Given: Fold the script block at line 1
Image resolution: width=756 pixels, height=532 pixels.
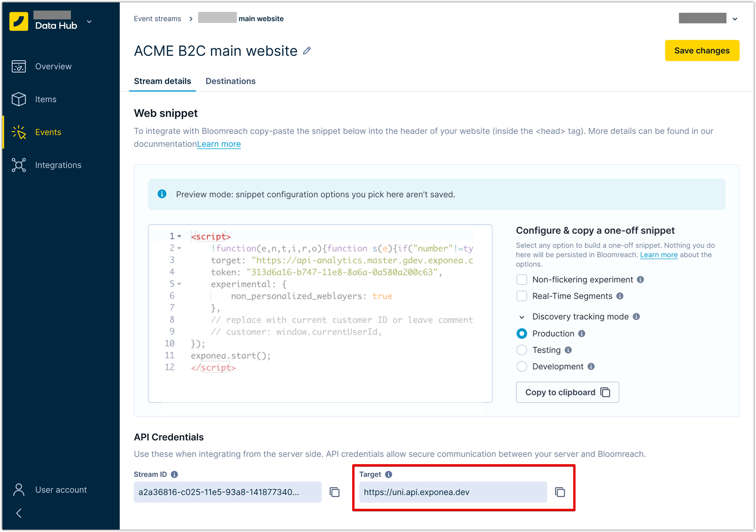Looking at the screenshot, I should point(180,236).
